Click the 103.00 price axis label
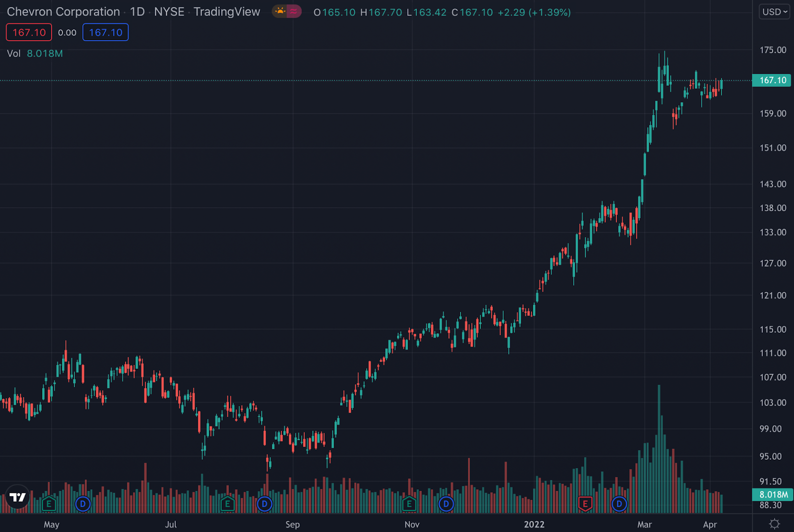 pos(773,403)
